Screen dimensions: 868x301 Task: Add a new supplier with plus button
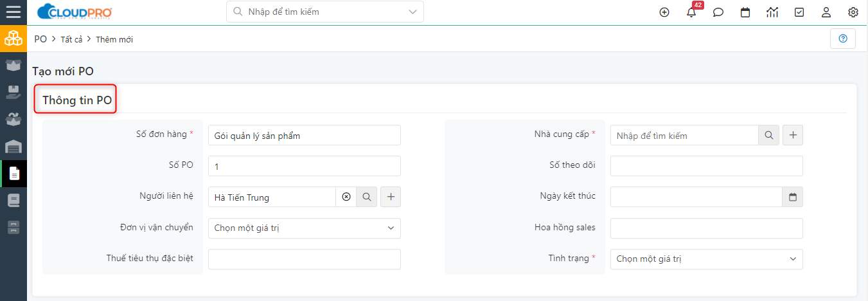[793, 135]
